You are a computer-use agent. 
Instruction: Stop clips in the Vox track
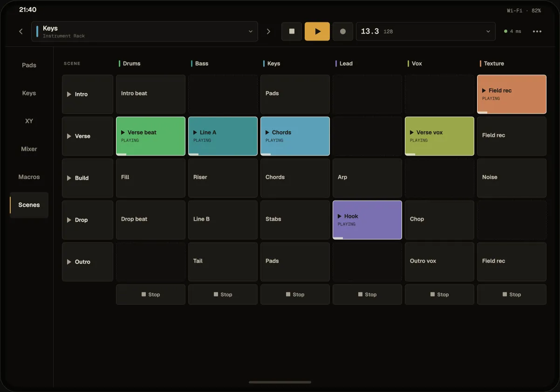(439, 294)
